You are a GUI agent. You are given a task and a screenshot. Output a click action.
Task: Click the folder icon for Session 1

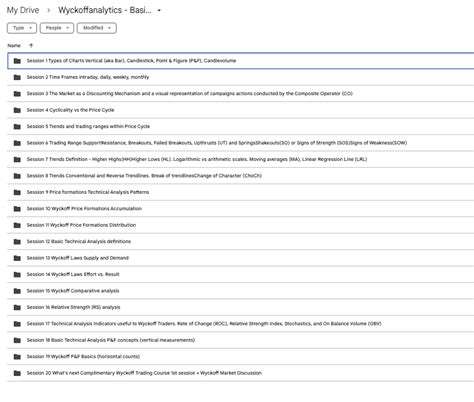(x=17, y=61)
